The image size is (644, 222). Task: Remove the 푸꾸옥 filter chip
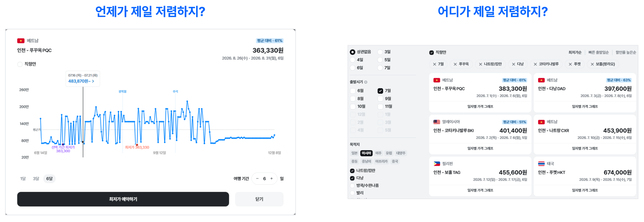pos(455,64)
